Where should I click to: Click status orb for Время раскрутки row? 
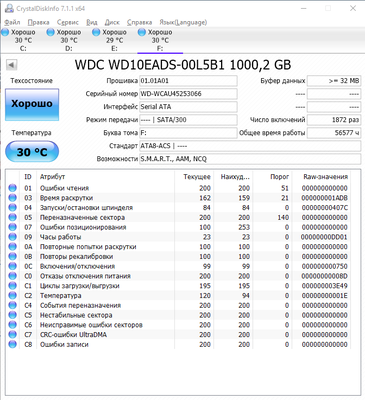12,198
